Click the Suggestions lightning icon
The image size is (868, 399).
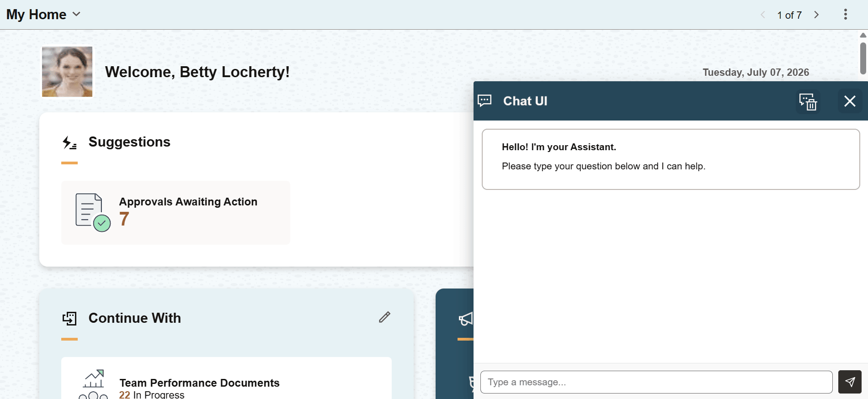tap(69, 143)
